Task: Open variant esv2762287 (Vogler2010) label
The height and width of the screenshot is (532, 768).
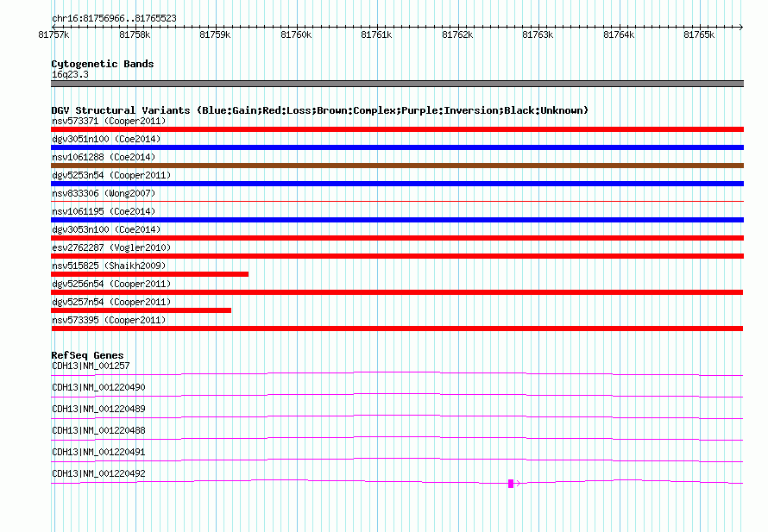Action: 111,247
